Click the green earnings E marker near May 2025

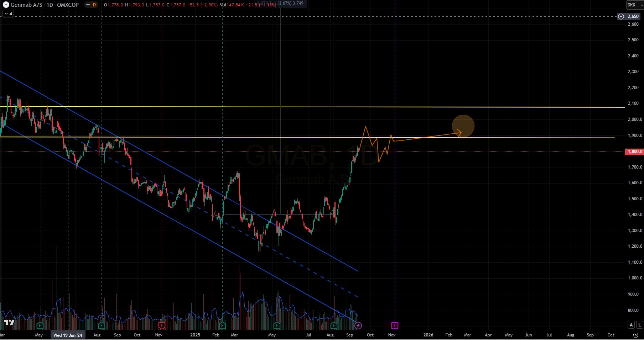[x=277, y=325]
